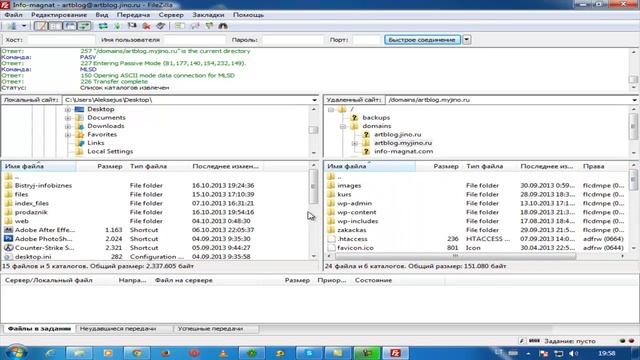Search files with binoculars icon
The height and width of the screenshot is (360, 640).
tap(223, 26)
